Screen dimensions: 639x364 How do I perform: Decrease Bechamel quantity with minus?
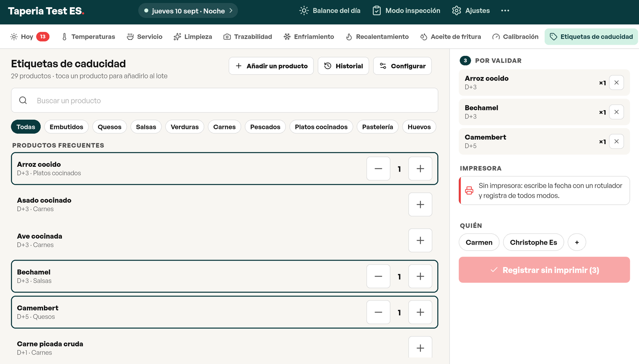378,277
